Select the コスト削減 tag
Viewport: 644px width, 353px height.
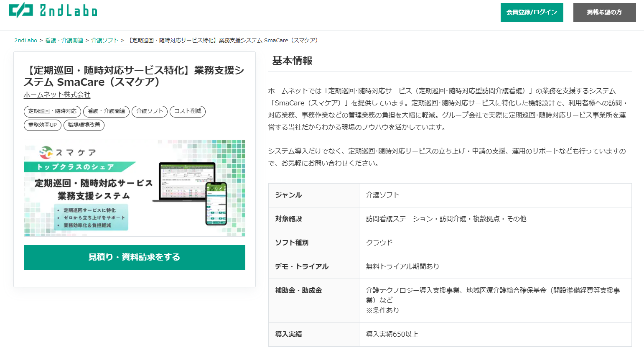(188, 111)
